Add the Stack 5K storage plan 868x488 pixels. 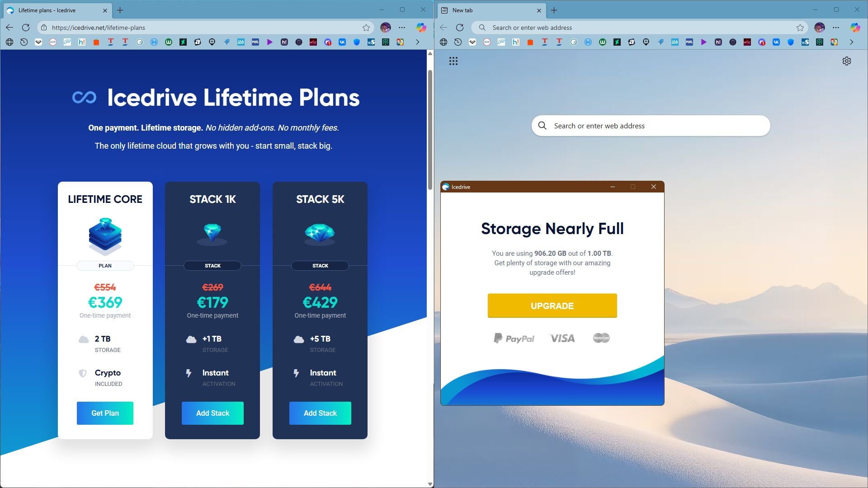point(320,413)
